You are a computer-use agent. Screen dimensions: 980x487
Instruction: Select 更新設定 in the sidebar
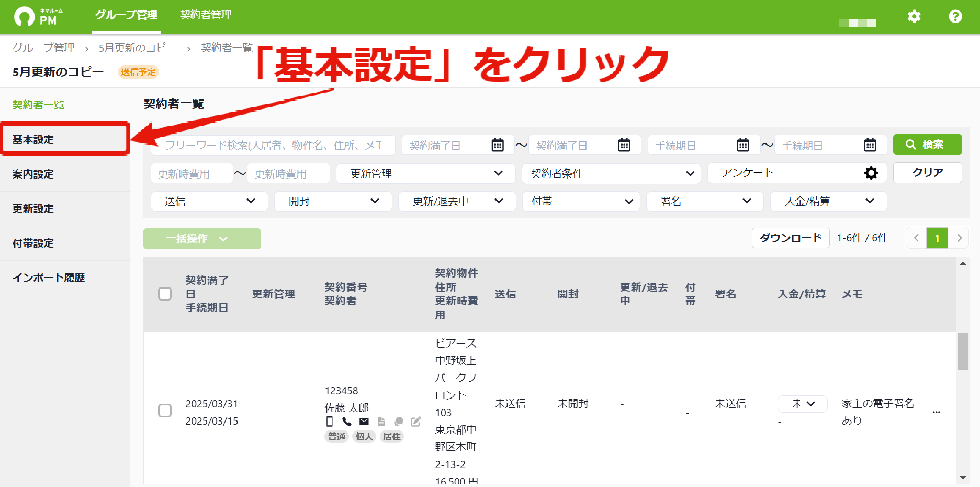coord(65,208)
